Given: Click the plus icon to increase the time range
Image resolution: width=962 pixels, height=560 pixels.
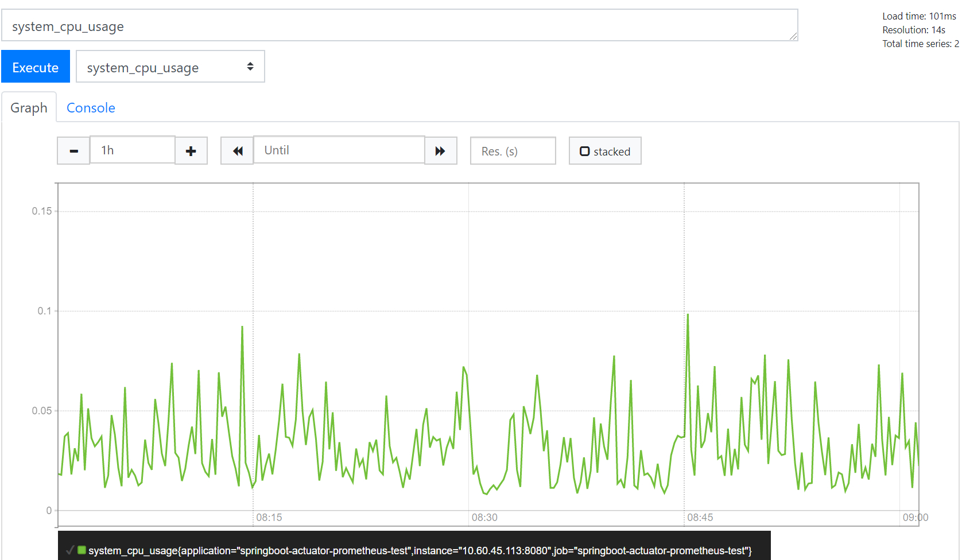Looking at the screenshot, I should [x=191, y=151].
